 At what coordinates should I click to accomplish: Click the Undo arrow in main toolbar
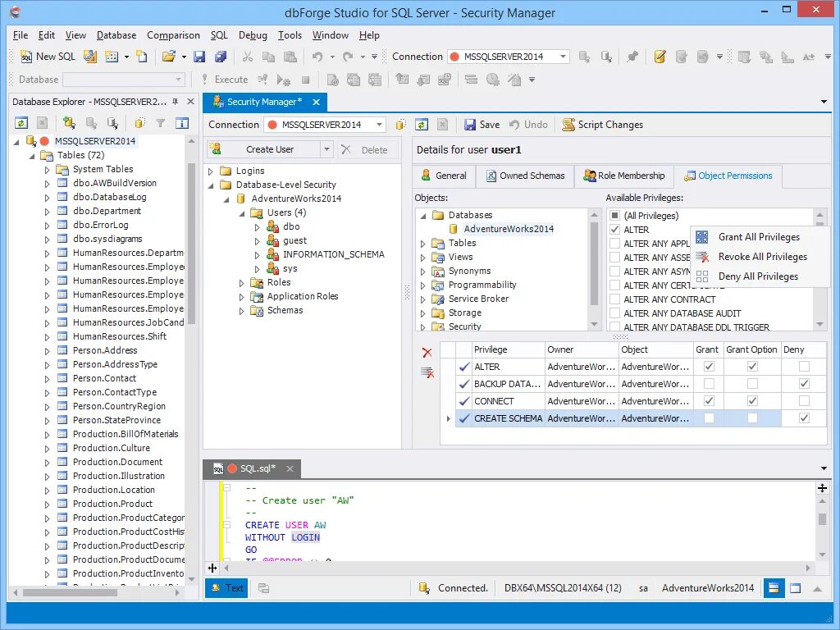(317, 57)
